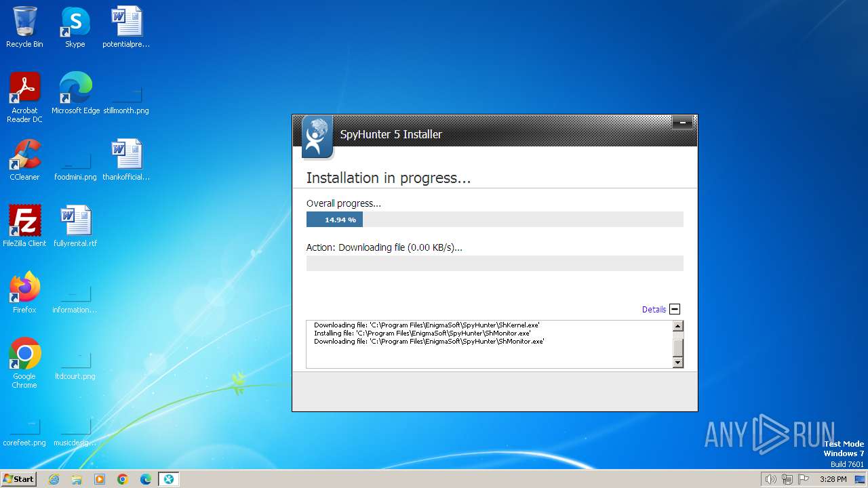
Task: Open Chrome from the taskbar
Action: click(x=123, y=479)
